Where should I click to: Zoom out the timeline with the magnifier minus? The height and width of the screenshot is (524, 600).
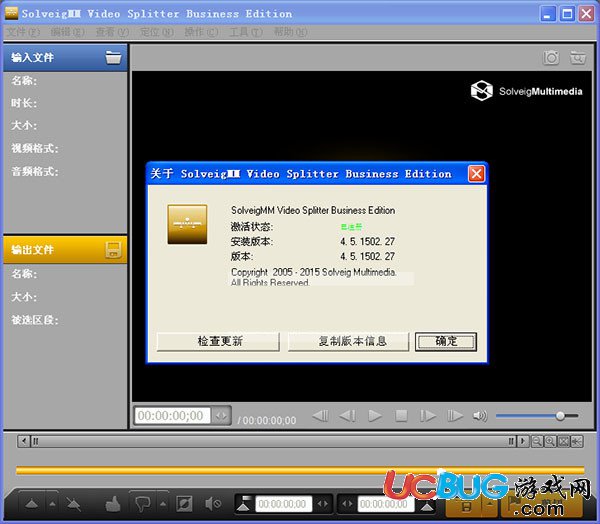click(536, 441)
